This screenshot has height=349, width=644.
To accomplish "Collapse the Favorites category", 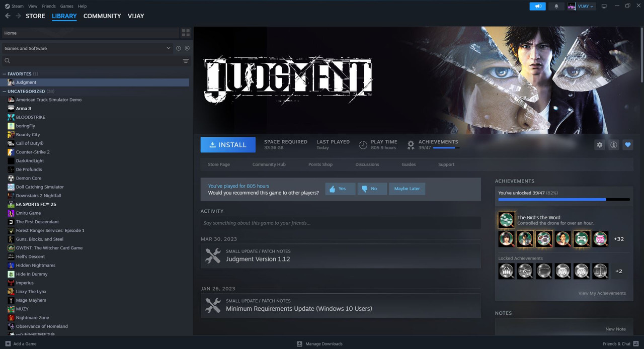I will (x=5, y=74).
